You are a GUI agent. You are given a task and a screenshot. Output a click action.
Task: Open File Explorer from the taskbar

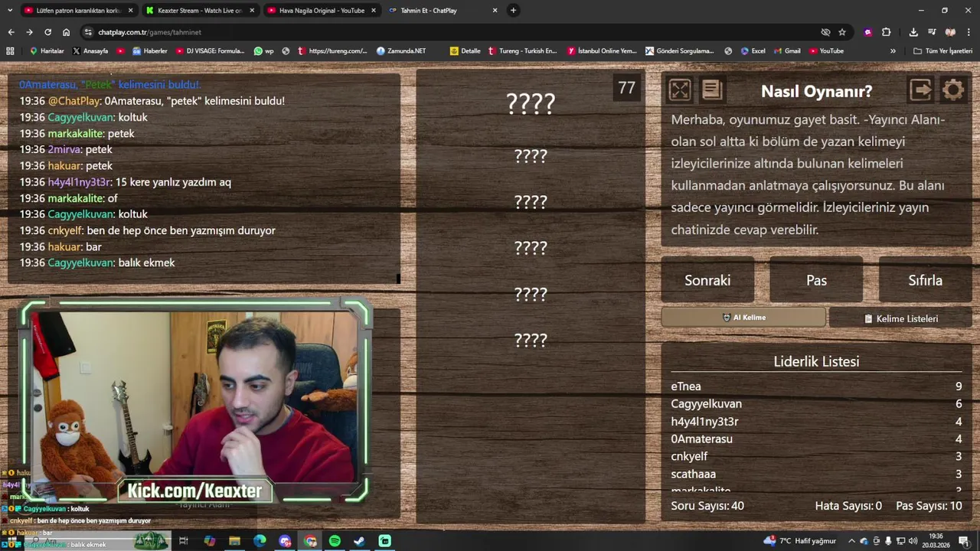[x=234, y=541]
